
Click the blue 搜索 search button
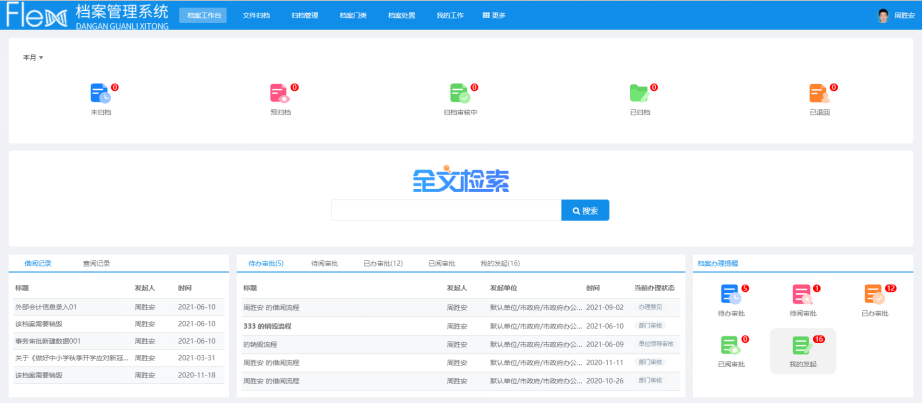tap(585, 211)
